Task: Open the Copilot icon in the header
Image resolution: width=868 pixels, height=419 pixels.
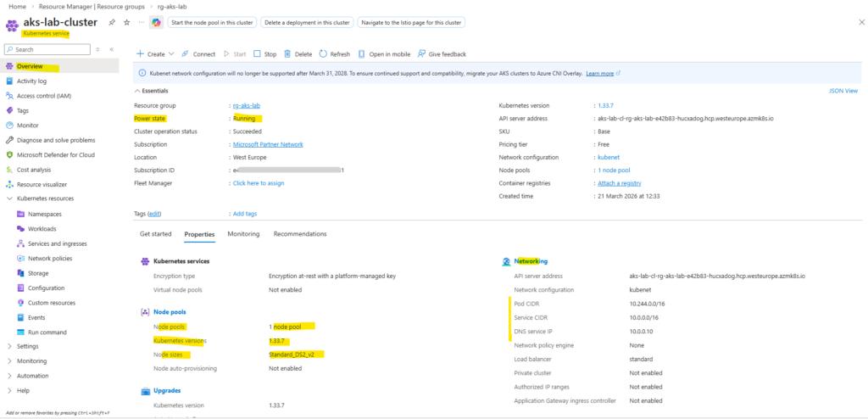Action: [156, 22]
